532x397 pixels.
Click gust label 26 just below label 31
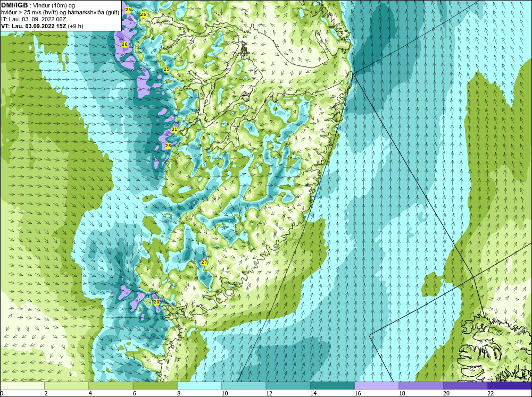pos(168,146)
